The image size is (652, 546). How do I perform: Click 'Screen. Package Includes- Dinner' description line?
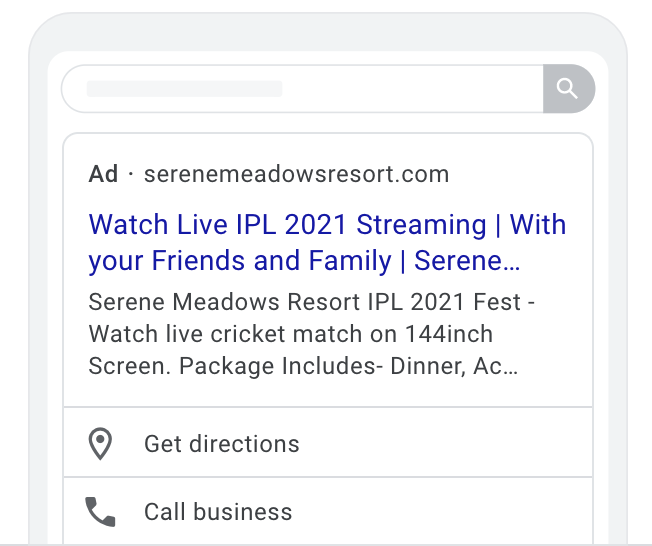(277, 366)
